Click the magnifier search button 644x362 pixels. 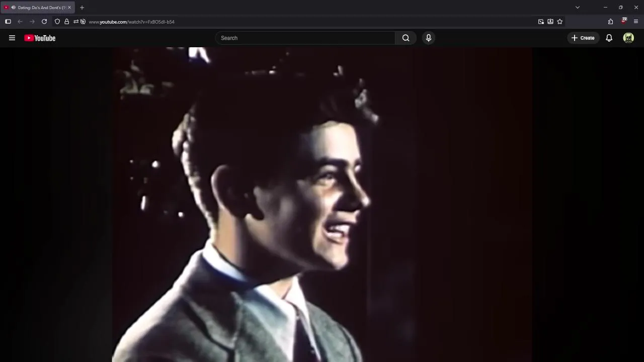[406, 38]
